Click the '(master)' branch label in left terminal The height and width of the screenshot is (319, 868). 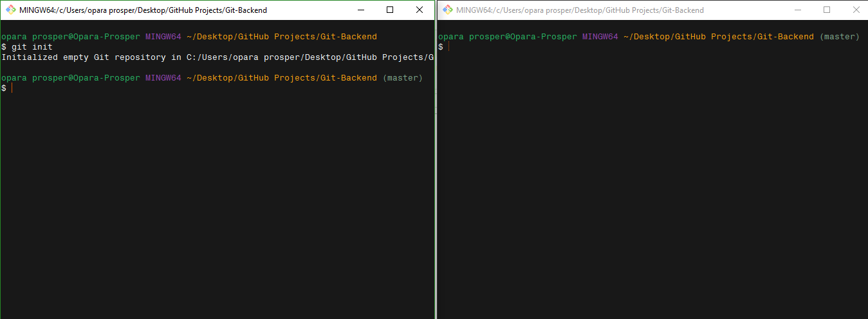tap(402, 78)
